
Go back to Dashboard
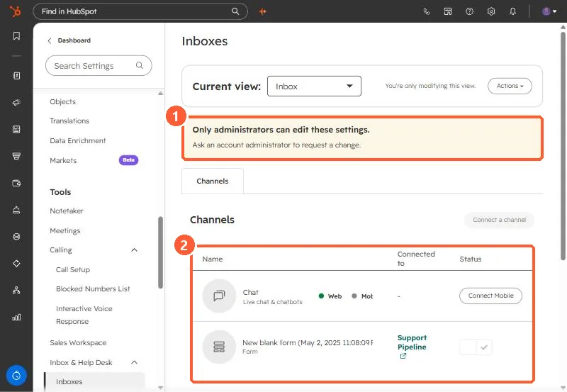click(x=69, y=40)
